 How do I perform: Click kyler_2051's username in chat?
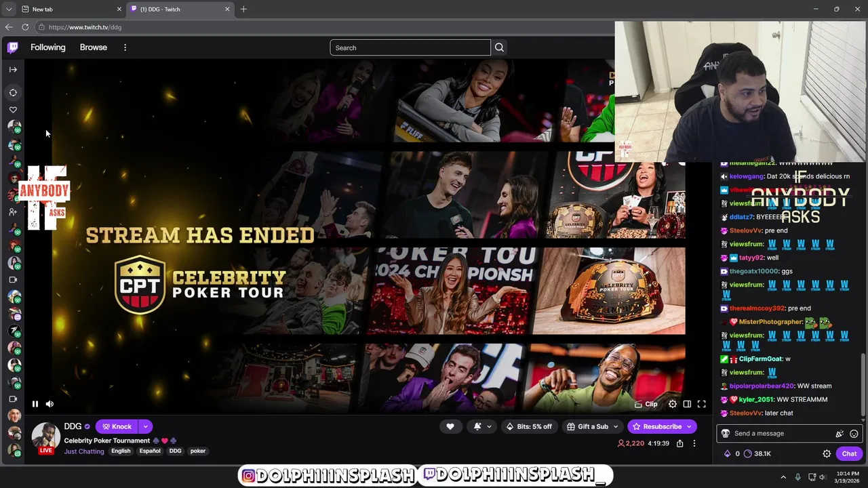[756, 399]
